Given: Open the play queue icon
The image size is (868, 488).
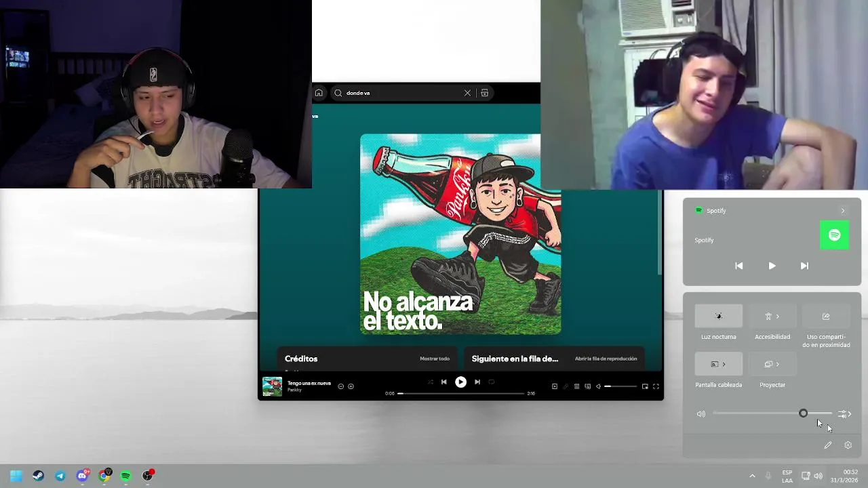Looking at the screenshot, I should pos(576,386).
